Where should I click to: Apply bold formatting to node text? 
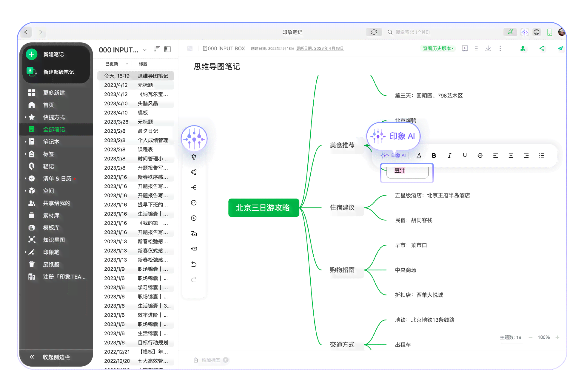coord(434,155)
